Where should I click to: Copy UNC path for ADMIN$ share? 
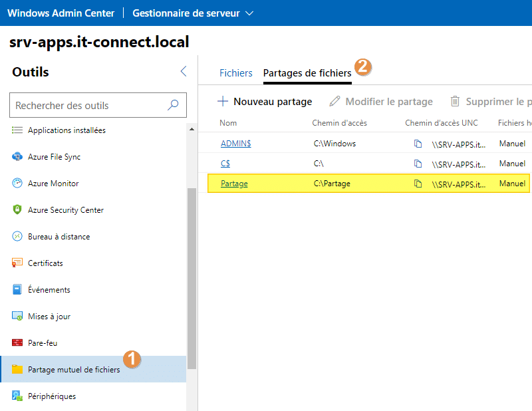tap(418, 144)
